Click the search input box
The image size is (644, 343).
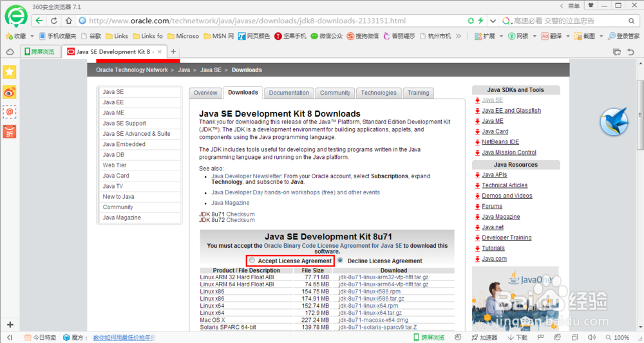coord(568,21)
